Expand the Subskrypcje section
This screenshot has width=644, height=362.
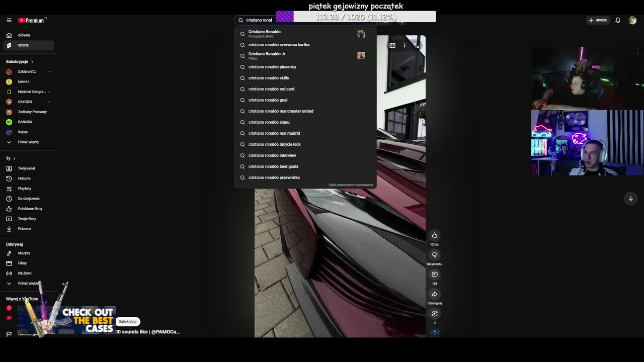pos(19,61)
